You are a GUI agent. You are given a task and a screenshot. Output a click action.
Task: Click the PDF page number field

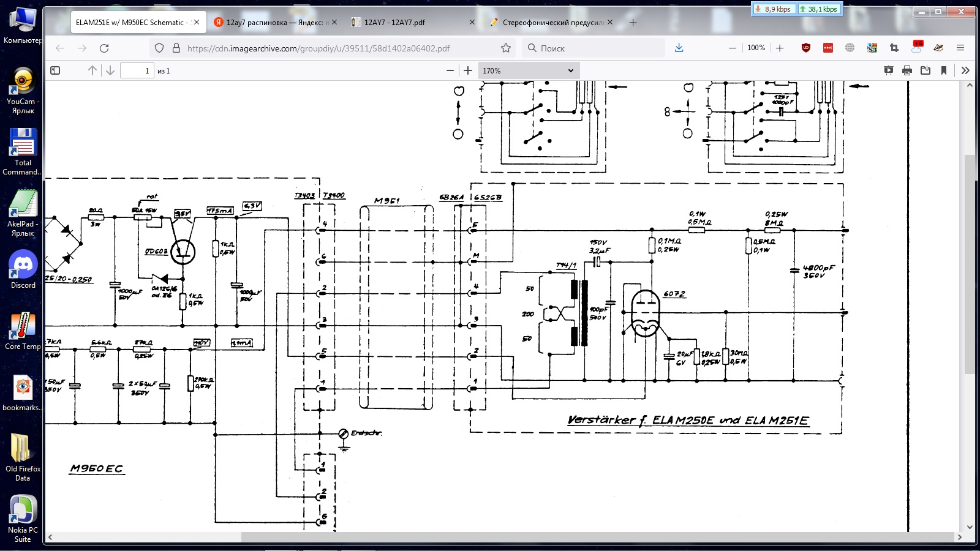point(137,70)
